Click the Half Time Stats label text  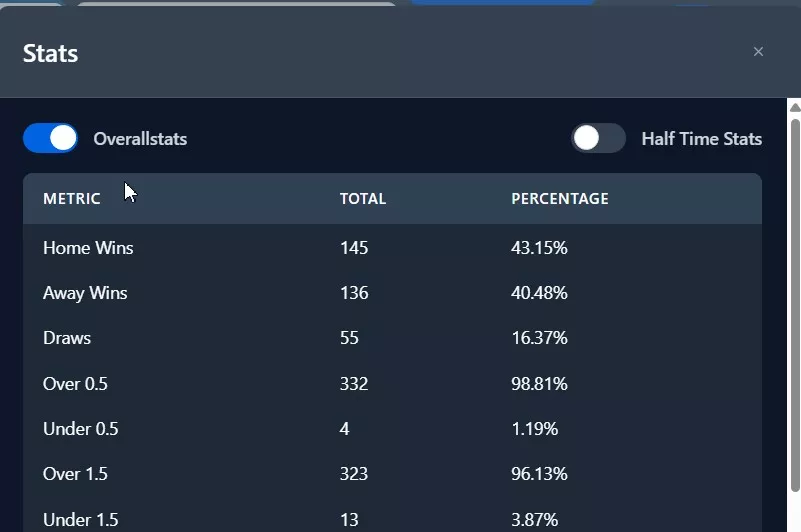click(x=701, y=139)
